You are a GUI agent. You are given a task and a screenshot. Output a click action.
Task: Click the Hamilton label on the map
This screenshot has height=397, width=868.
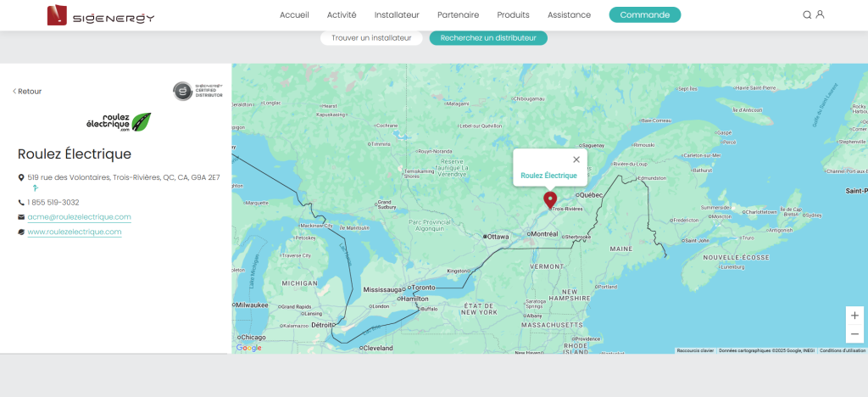point(415,299)
